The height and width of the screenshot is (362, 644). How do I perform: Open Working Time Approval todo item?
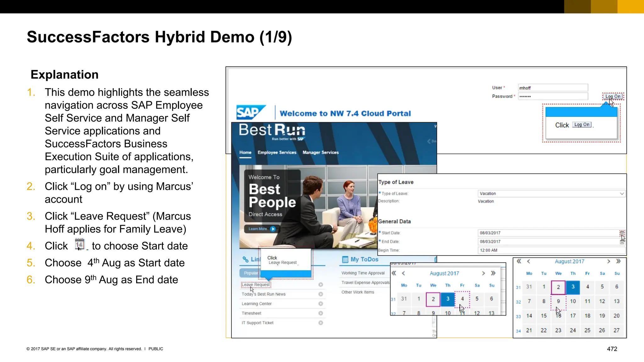pyautogui.click(x=363, y=273)
